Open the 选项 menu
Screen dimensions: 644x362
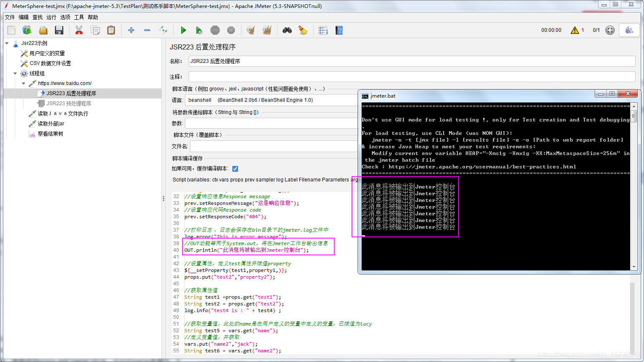click(x=65, y=17)
